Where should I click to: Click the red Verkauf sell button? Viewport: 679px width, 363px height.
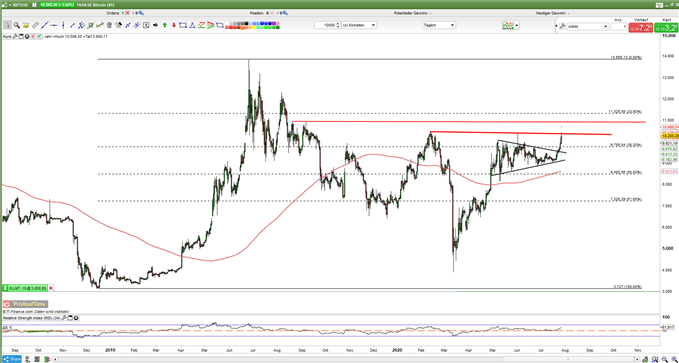click(x=640, y=28)
